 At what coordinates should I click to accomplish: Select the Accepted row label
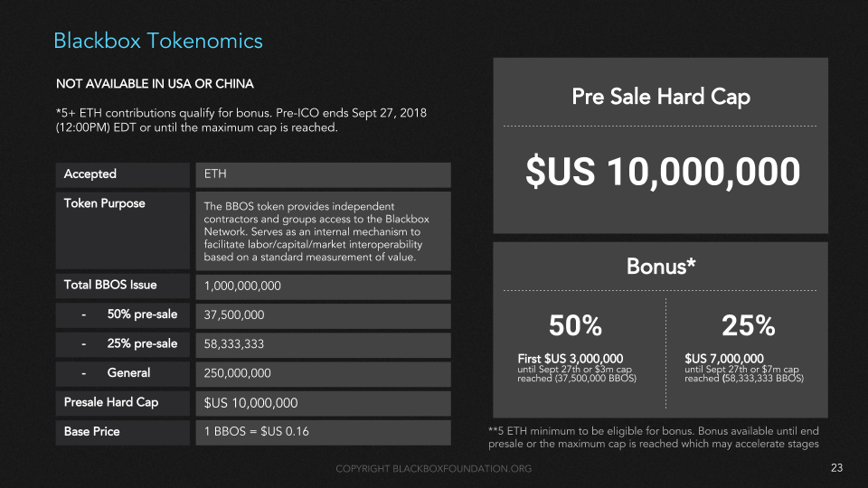pyautogui.click(x=90, y=174)
